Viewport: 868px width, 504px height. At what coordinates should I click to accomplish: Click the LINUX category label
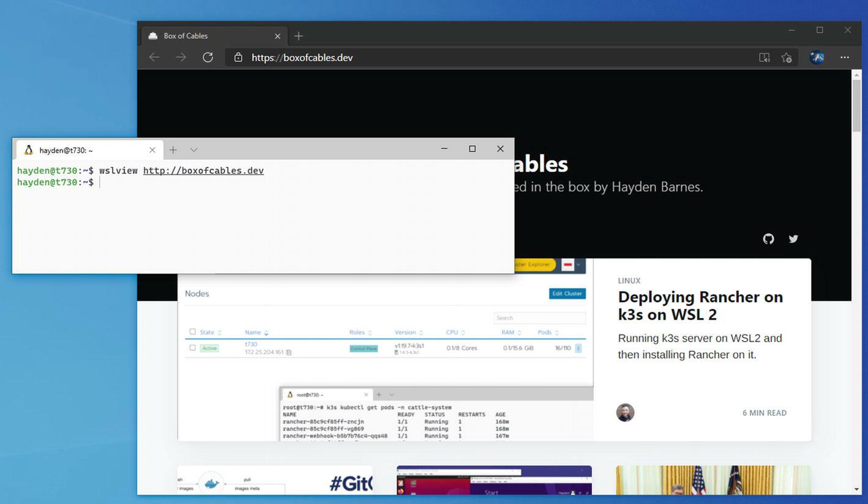[629, 280]
